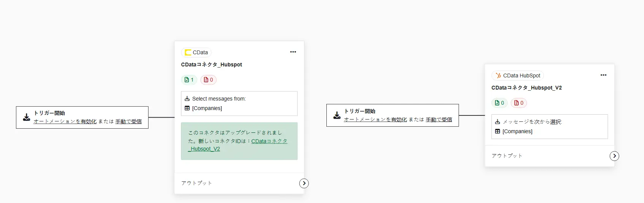Expand アウトプット arrow on CDataコネクタ_Hubspot_V2 card
Viewport: 644px width, 203px height.
coord(614,156)
